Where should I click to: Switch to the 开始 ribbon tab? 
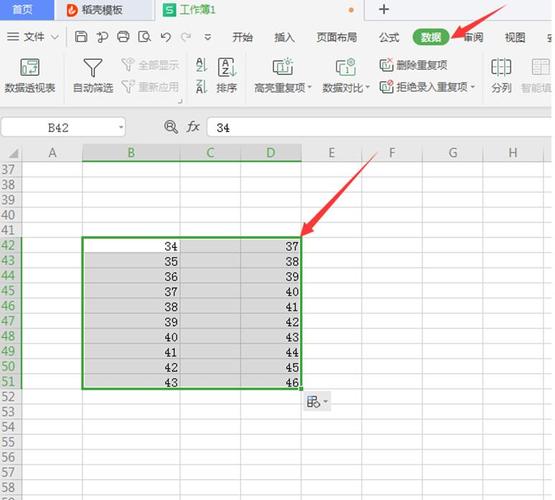242,37
